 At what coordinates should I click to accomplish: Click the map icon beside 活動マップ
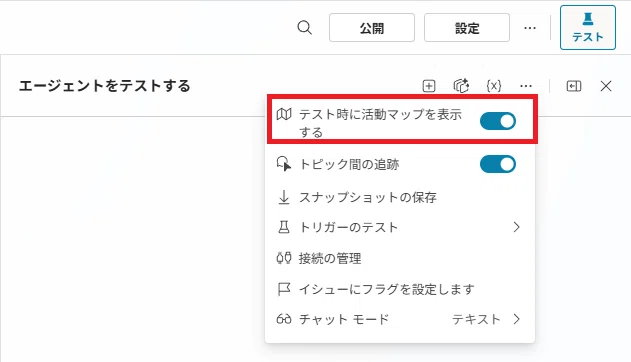[284, 114]
